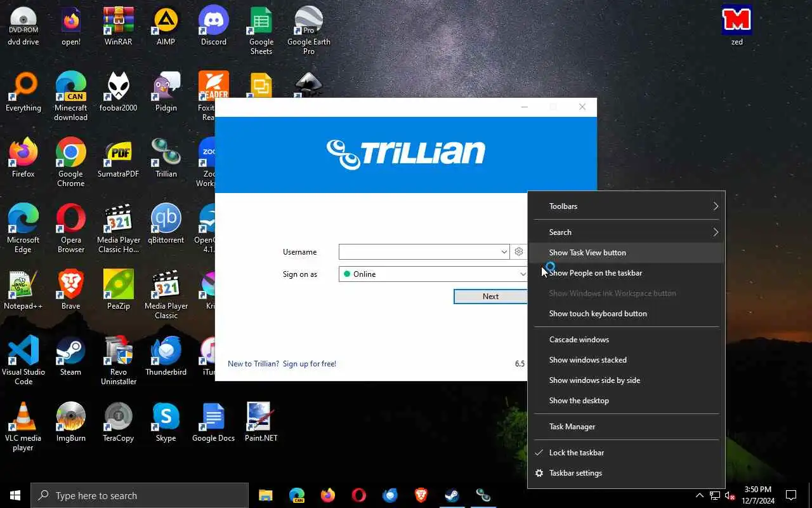Select Show windows side by side

626,380
